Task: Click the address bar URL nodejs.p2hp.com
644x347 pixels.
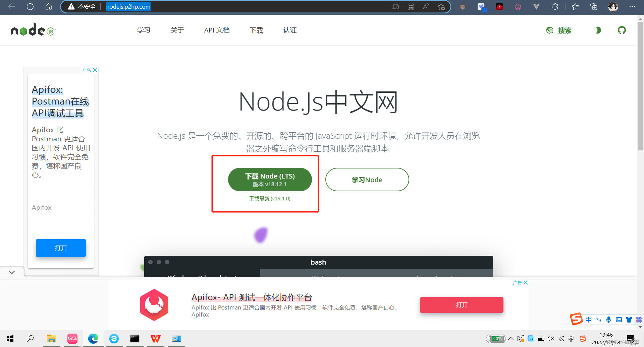Action: [128, 7]
